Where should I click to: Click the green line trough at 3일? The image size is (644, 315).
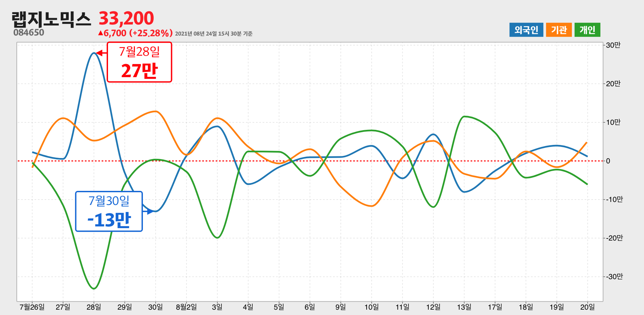click(x=217, y=238)
